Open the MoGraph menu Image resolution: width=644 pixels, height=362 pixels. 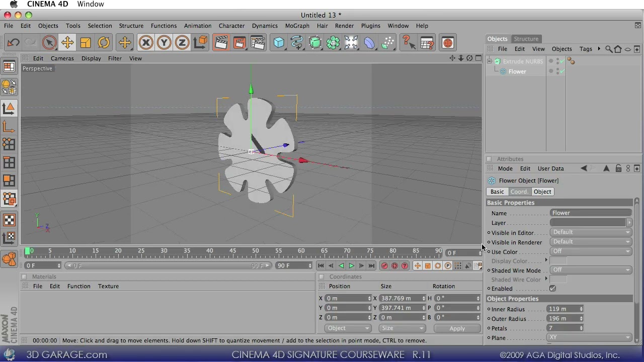tap(297, 26)
